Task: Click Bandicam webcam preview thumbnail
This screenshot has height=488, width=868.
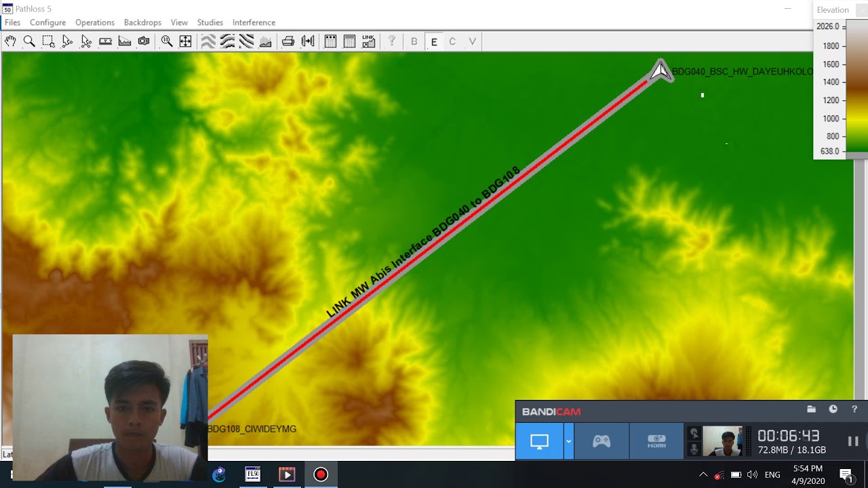Action: coord(722,441)
